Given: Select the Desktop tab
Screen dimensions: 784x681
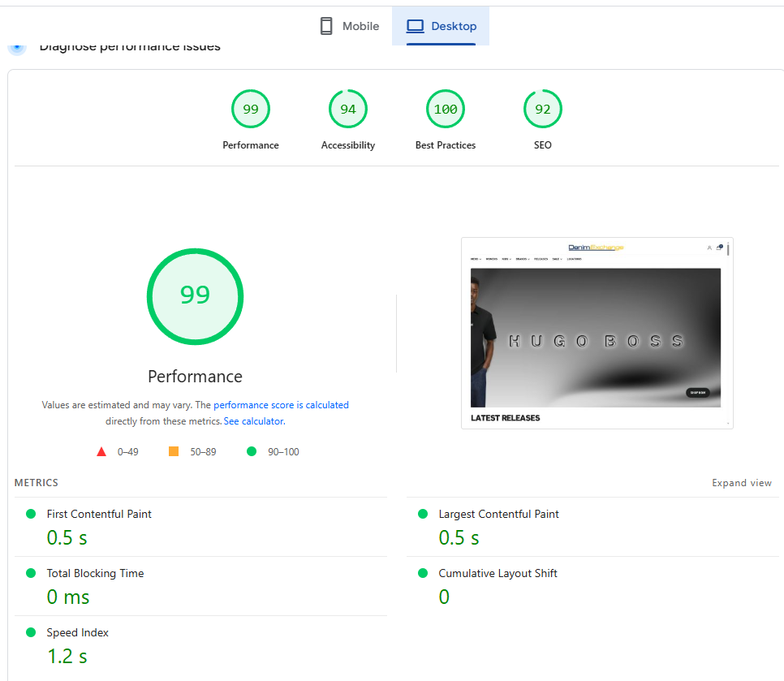Looking at the screenshot, I should tap(441, 26).
